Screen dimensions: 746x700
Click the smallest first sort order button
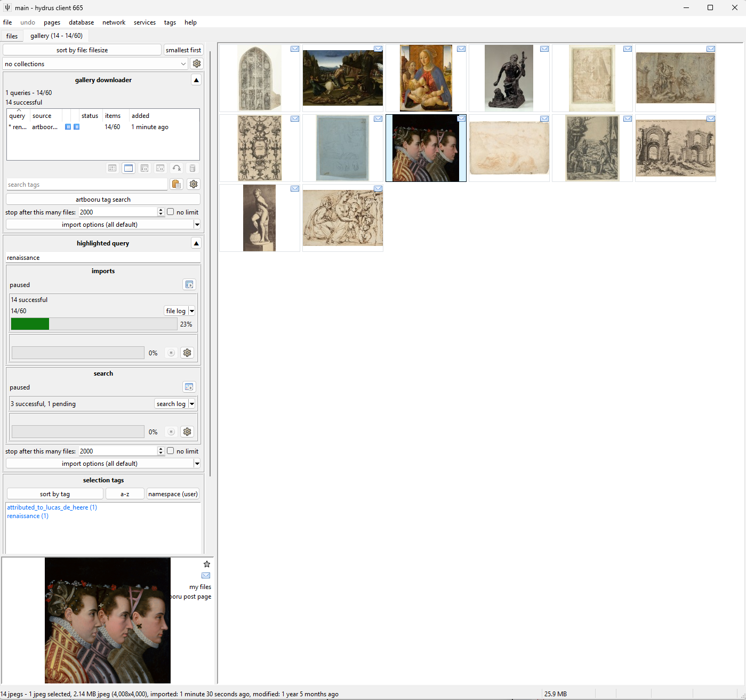[x=183, y=50]
